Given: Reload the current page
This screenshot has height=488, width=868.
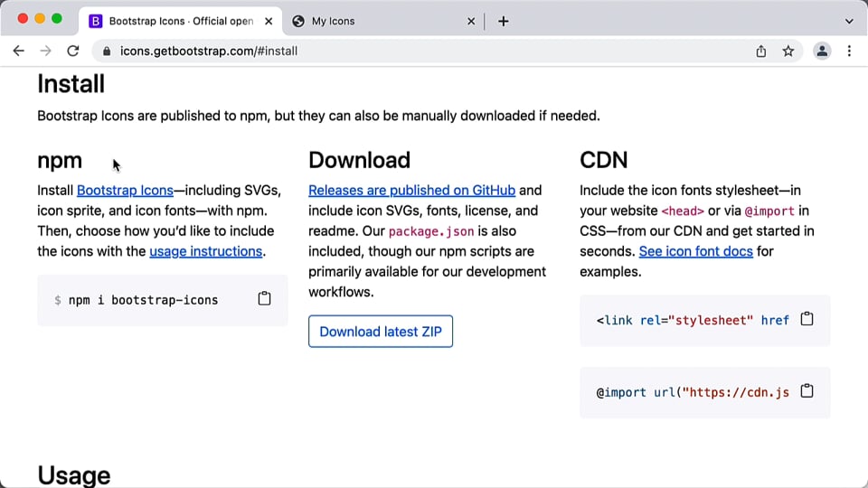Looking at the screenshot, I should (x=73, y=51).
